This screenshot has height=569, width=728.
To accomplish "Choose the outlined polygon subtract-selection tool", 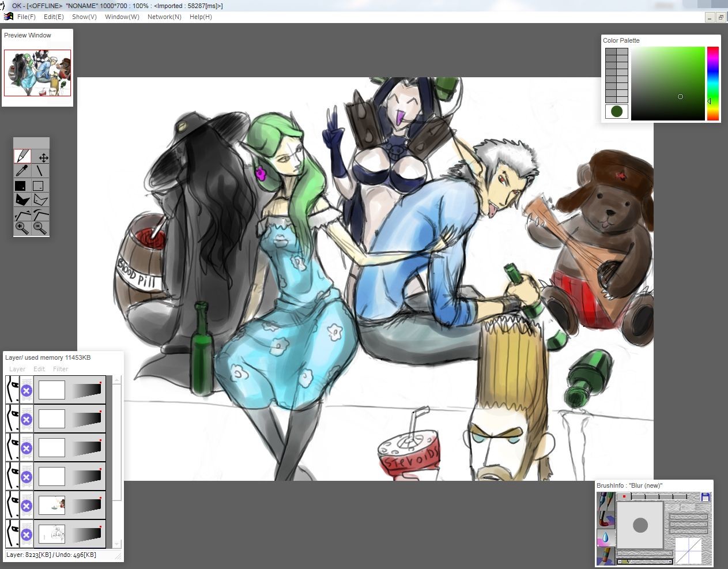I will point(40,199).
